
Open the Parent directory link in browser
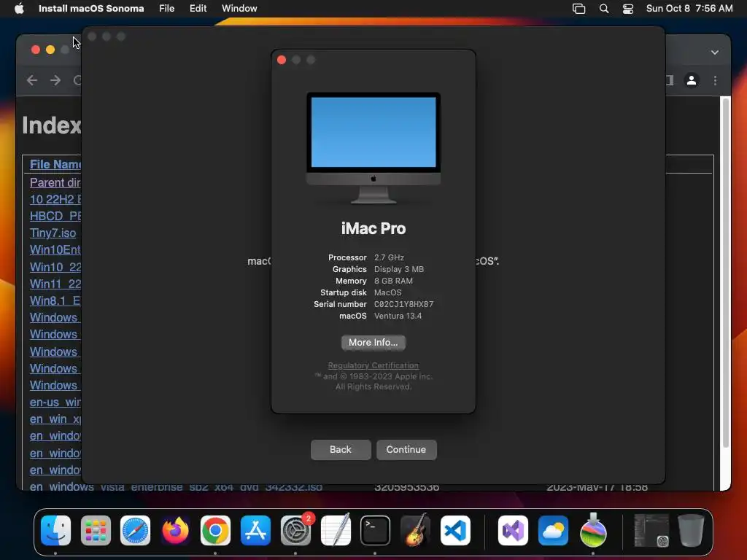pyautogui.click(x=55, y=182)
